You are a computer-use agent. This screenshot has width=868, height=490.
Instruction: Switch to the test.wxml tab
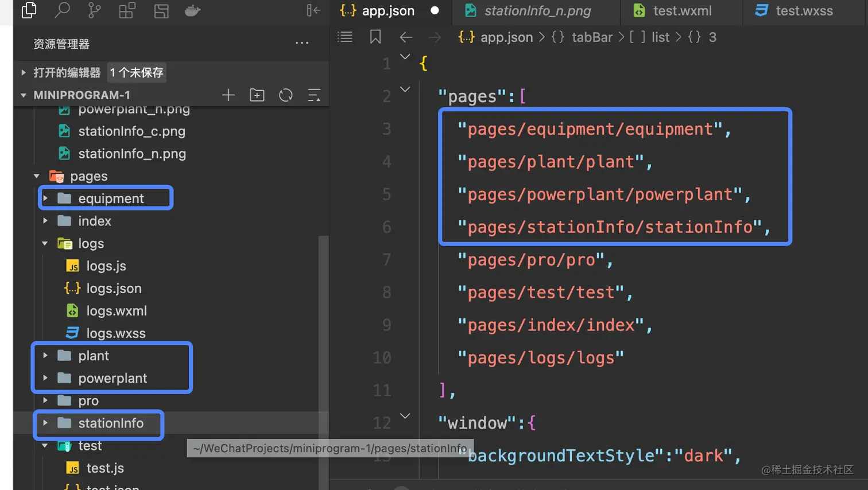681,11
